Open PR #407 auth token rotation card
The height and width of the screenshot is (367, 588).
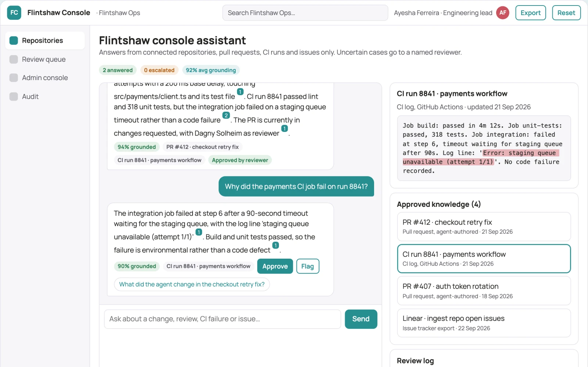tap(484, 291)
